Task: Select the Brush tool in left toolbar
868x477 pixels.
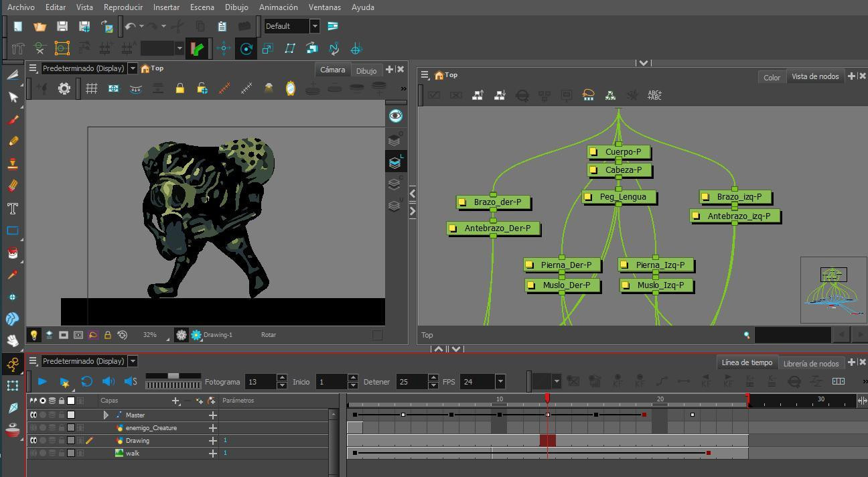Action: (13, 119)
